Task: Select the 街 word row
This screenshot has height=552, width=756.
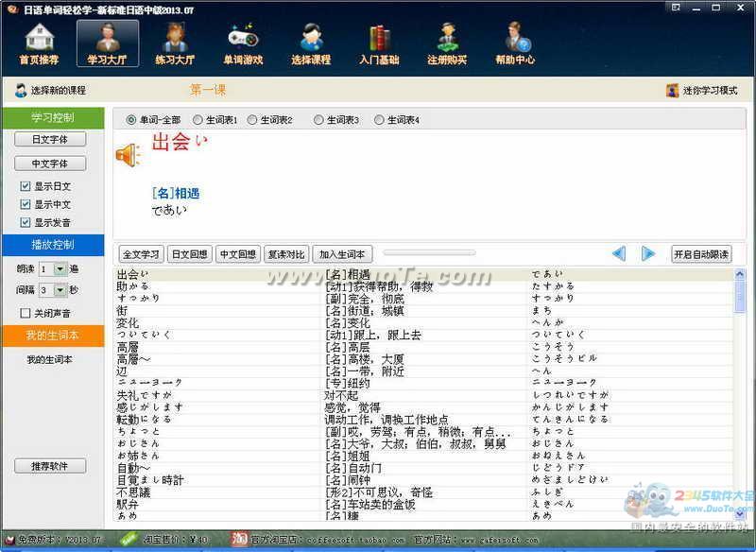Action: coord(424,310)
